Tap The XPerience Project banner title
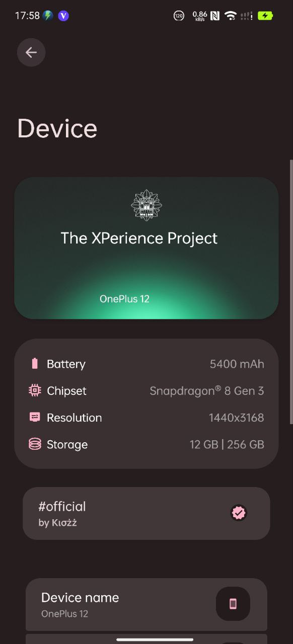This screenshot has height=644, width=293. coord(139,238)
